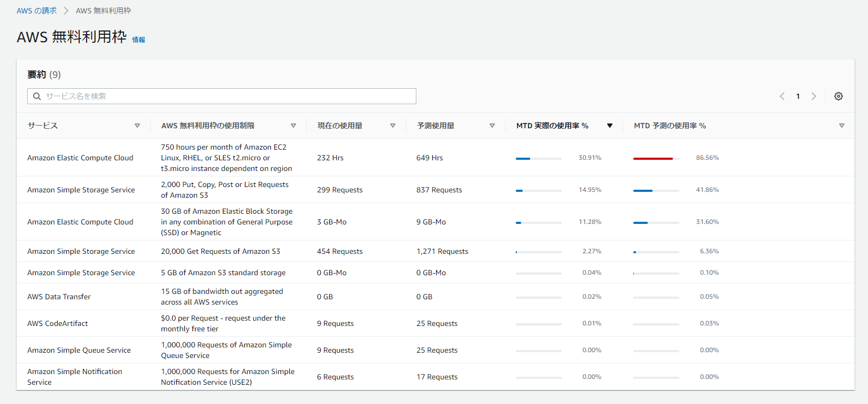The height and width of the screenshot is (404, 868).
Task: Click in the サービス名を検索 field
Action: pos(224,96)
